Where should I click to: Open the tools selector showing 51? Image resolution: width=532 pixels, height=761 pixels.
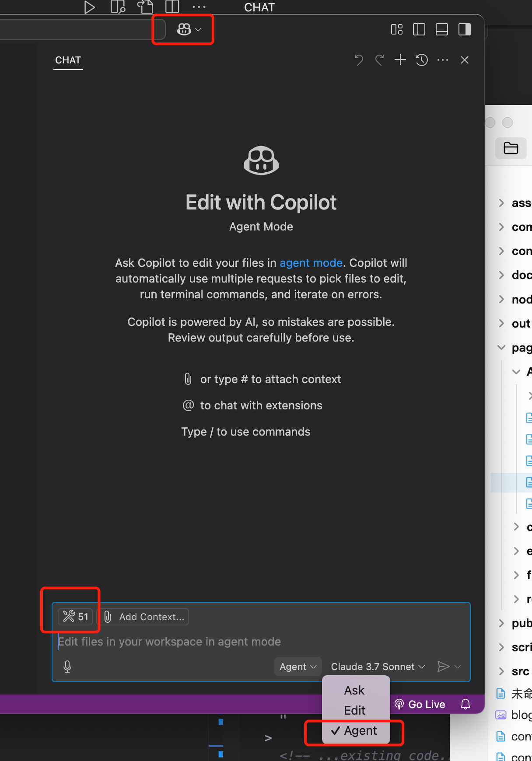[x=75, y=617]
